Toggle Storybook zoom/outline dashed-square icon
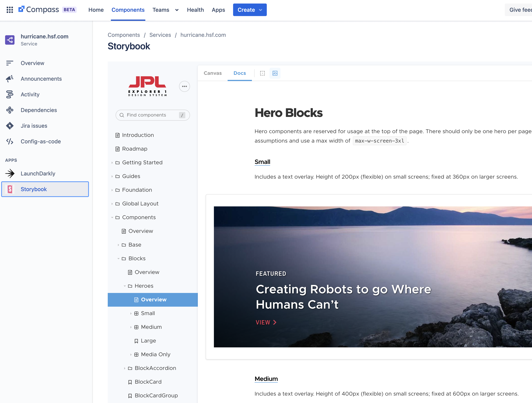The height and width of the screenshot is (403, 532). 262,73
